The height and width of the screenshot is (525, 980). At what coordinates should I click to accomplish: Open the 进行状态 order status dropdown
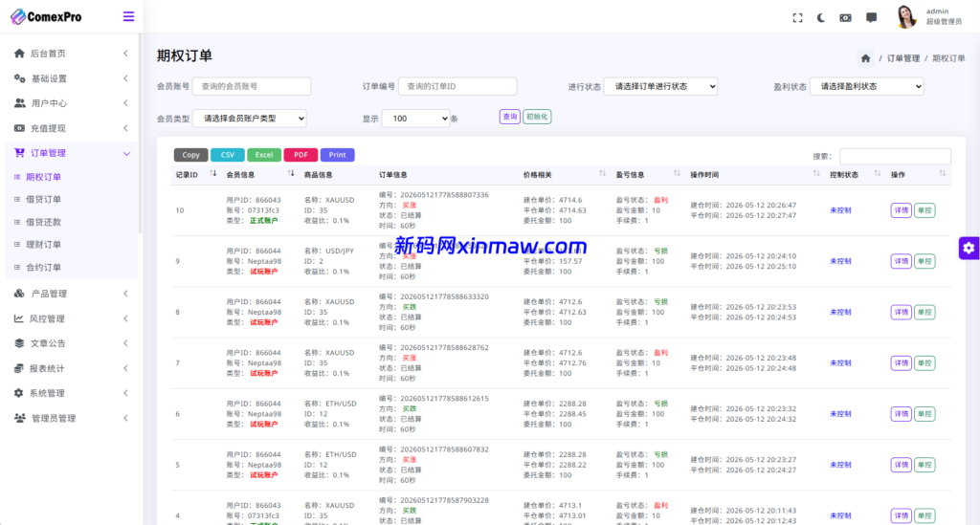coord(660,86)
